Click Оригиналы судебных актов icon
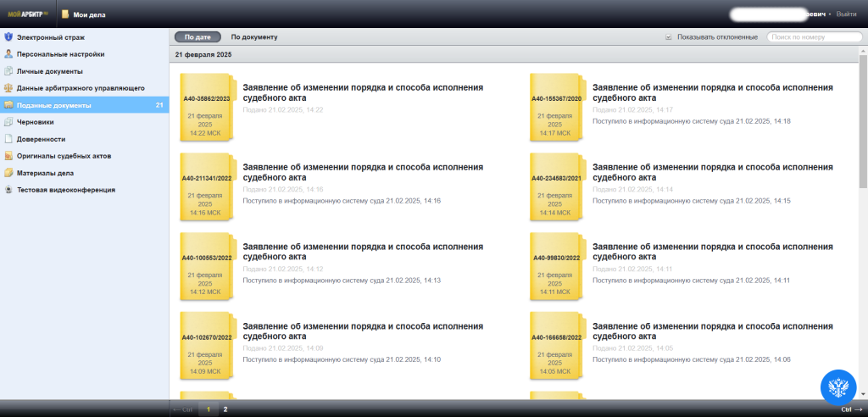 coord(8,156)
